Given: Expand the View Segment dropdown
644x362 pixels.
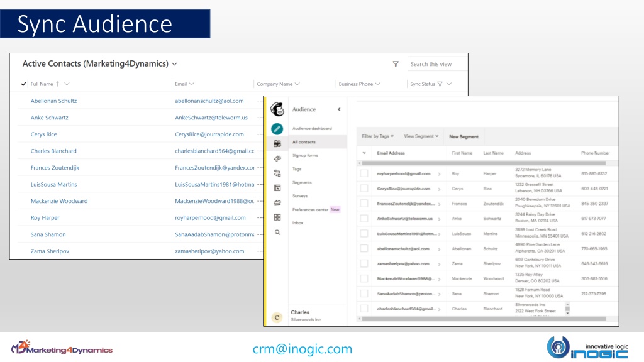Looking at the screenshot, I should coord(421,136).
